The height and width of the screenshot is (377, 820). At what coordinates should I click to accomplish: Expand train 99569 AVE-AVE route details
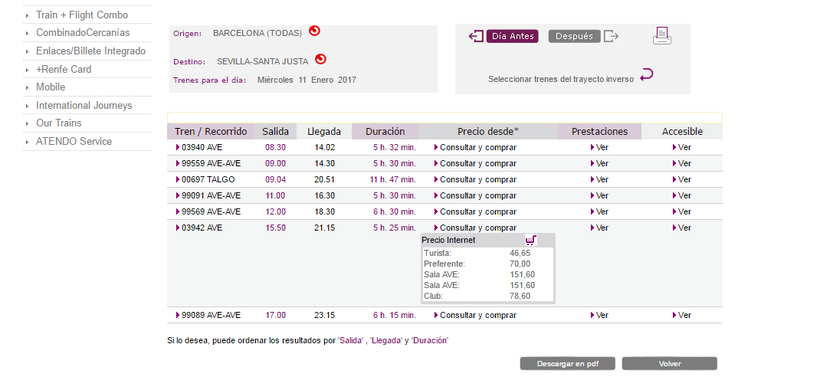coord(208,212)
